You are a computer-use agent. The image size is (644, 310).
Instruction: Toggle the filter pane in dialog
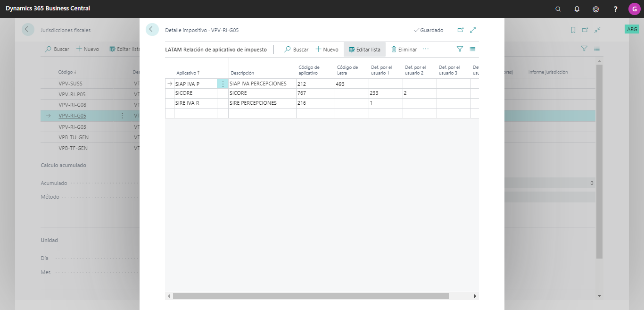[x=460, y=49]
